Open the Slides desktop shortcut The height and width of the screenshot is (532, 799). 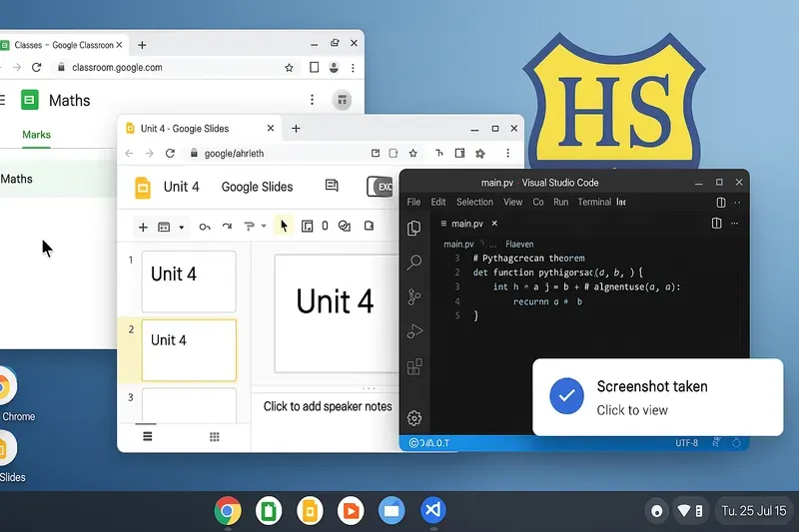pos(10,456)
